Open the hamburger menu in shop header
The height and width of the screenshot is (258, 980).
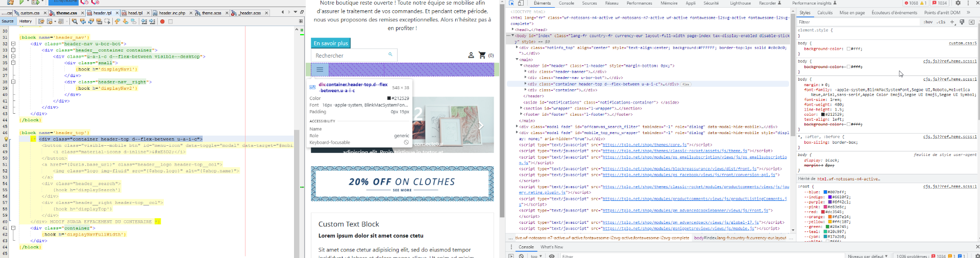[x=320, y=69]
